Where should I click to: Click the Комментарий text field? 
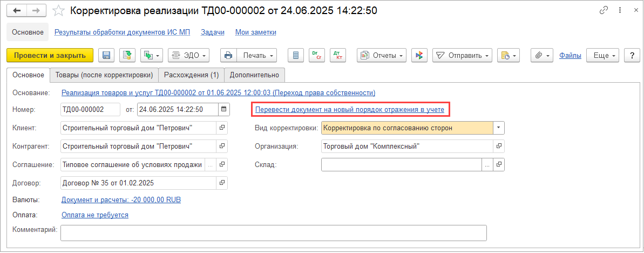coord(274,232)
